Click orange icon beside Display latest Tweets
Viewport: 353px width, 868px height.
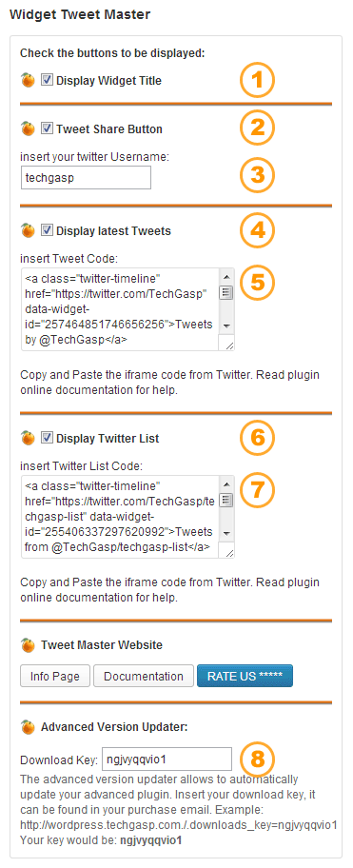(28, 230)
